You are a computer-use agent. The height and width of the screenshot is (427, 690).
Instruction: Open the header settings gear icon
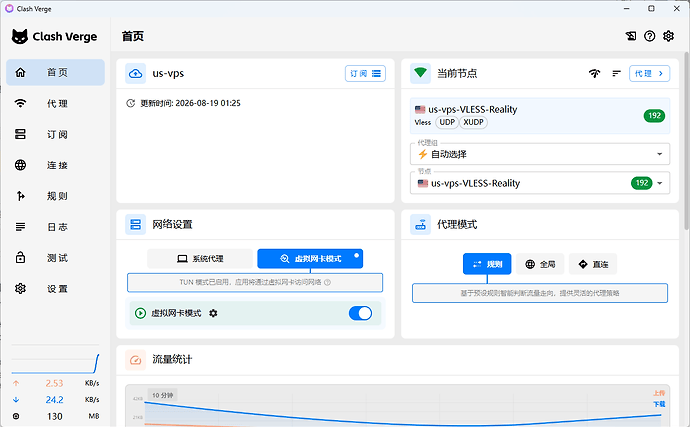point(668,36)
